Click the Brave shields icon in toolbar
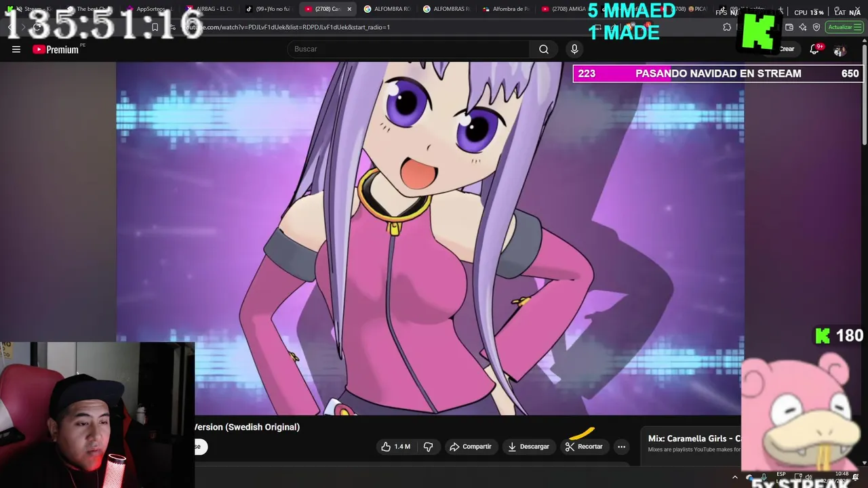 [816, 27]
